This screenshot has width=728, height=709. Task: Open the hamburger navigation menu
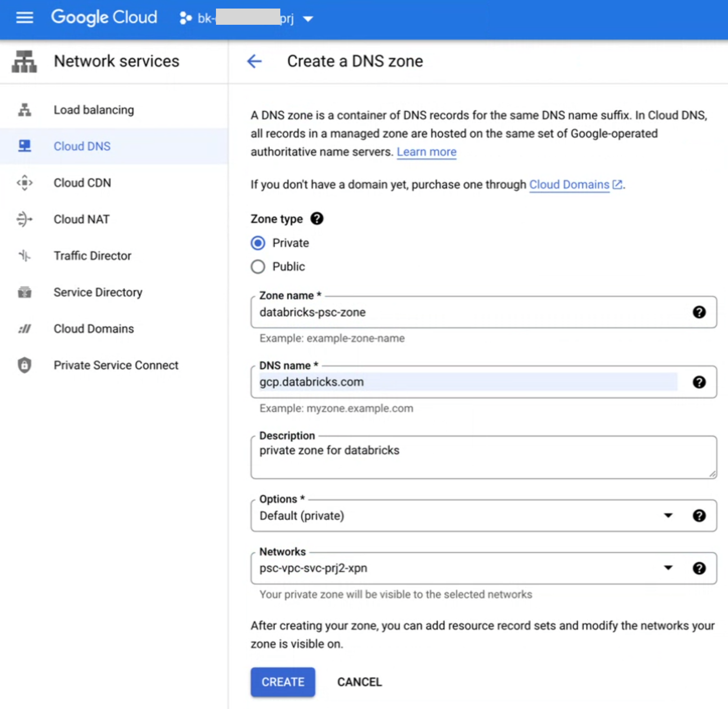24,18
